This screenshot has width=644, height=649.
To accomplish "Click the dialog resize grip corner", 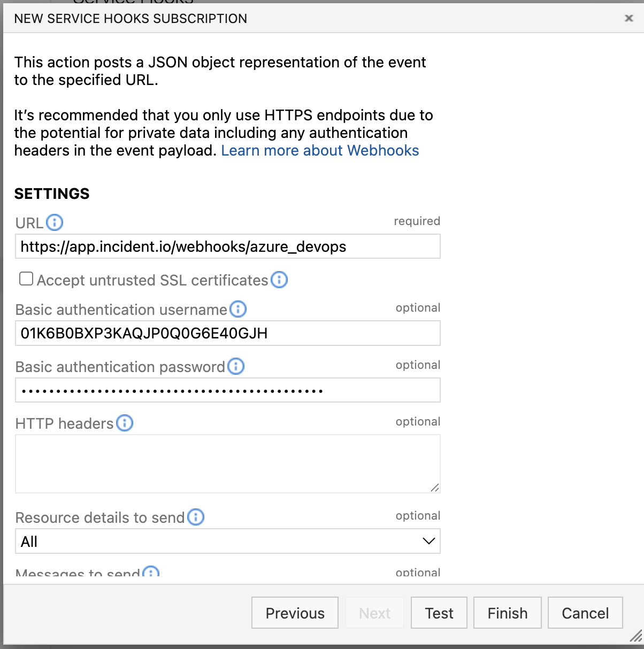I will click(635, 636).
